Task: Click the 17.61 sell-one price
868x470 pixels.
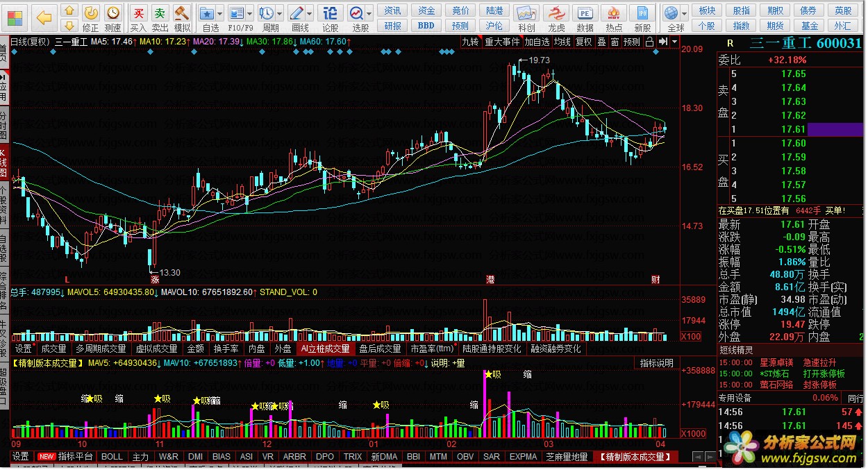Action: [793, 129]
